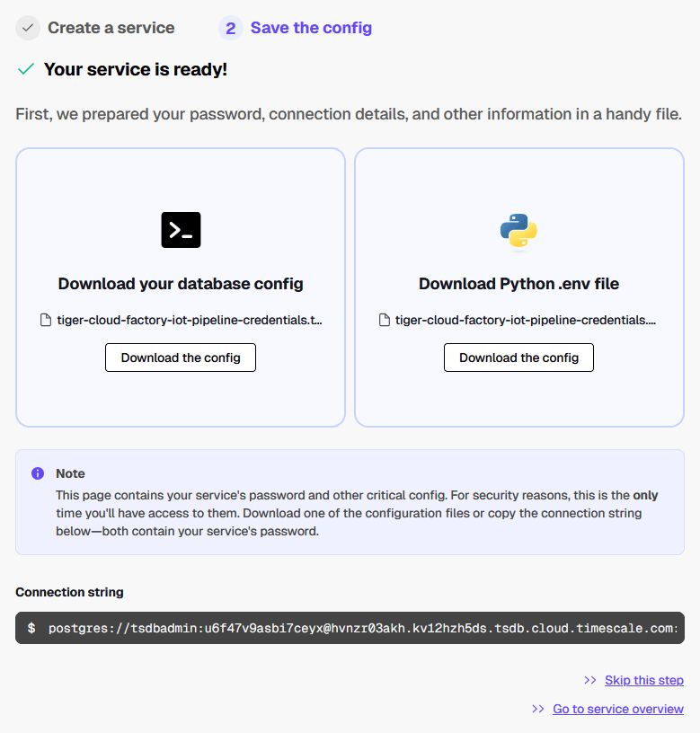Click the tiger-cloud database credentials filename
700x733 pixels.
190,320
